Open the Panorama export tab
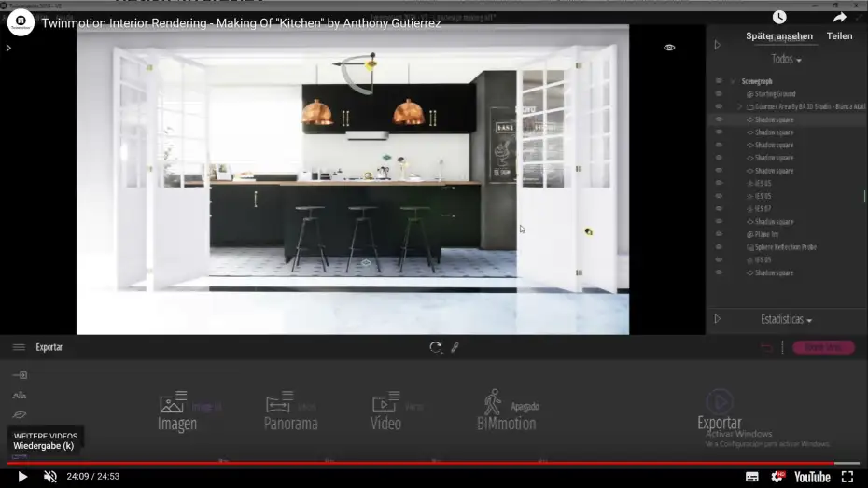This screenshot has height=488, width=868. click(290, 424)
